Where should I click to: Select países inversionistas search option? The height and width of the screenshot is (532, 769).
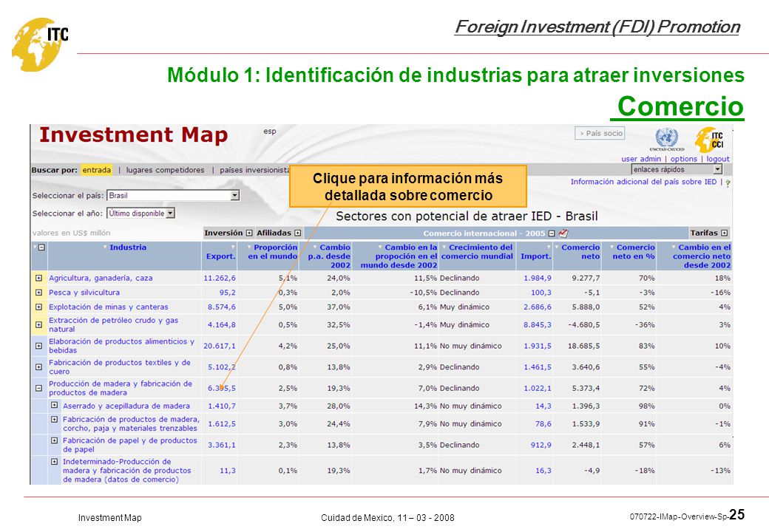click(255, 170)
